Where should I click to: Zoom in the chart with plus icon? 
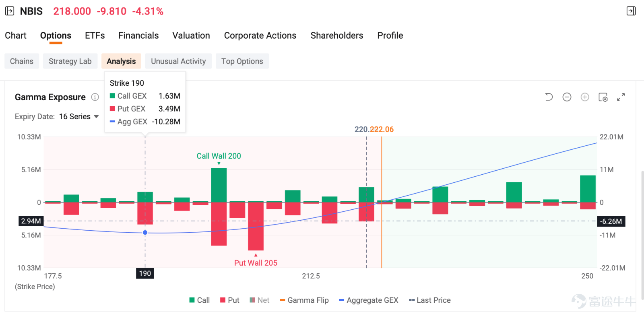click(x=585, y=97)
